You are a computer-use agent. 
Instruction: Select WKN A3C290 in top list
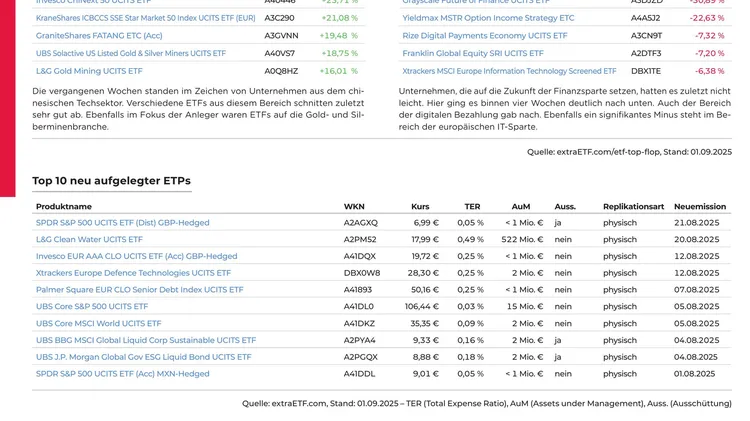[x=279, y=18]
